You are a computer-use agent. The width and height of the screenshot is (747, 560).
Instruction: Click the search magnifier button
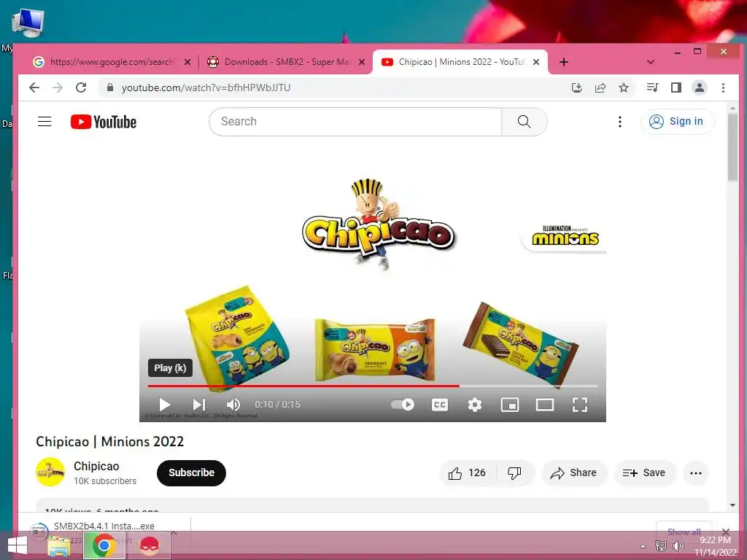tap(524, 122)
